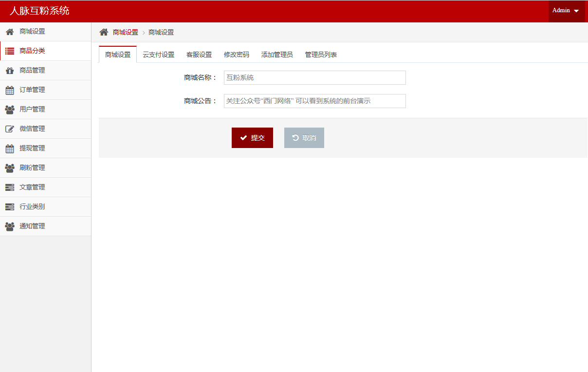Click the server icon for 文章管理
Screen dimensions: 588x372
[10, 187]
